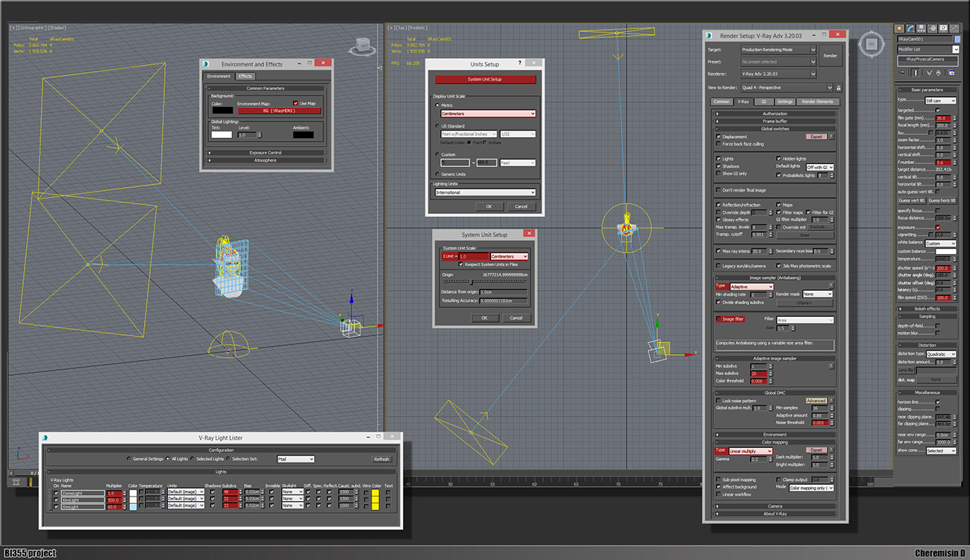Click the Configure Modifier Sets icon
970x560 pixels.
click(951, 73)
